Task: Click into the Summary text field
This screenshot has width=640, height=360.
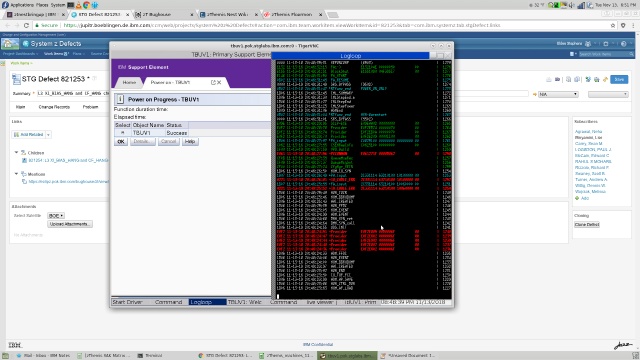Action: 73,93
